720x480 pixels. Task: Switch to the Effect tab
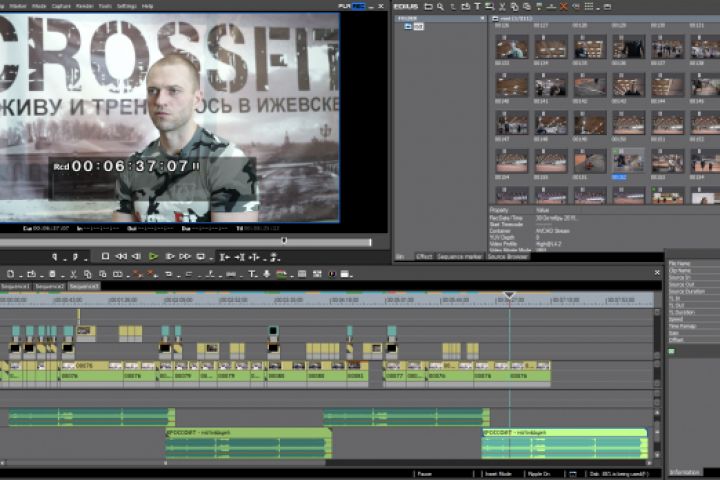pos(424,257)
